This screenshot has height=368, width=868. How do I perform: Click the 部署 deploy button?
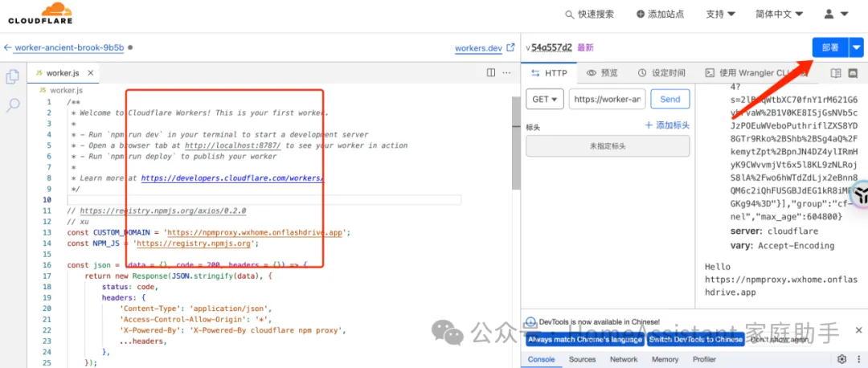829,47
